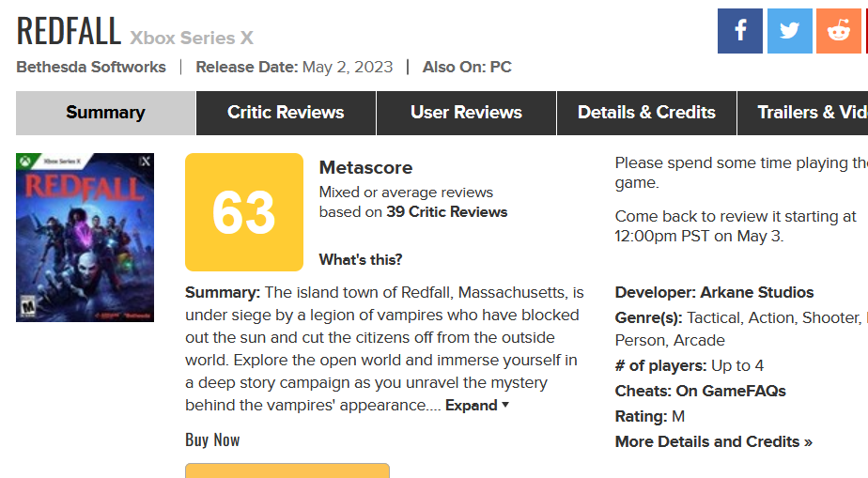868x478 pixels.
Task: Open the Critic Reviews tab
Action: click(x=286, y=113)
